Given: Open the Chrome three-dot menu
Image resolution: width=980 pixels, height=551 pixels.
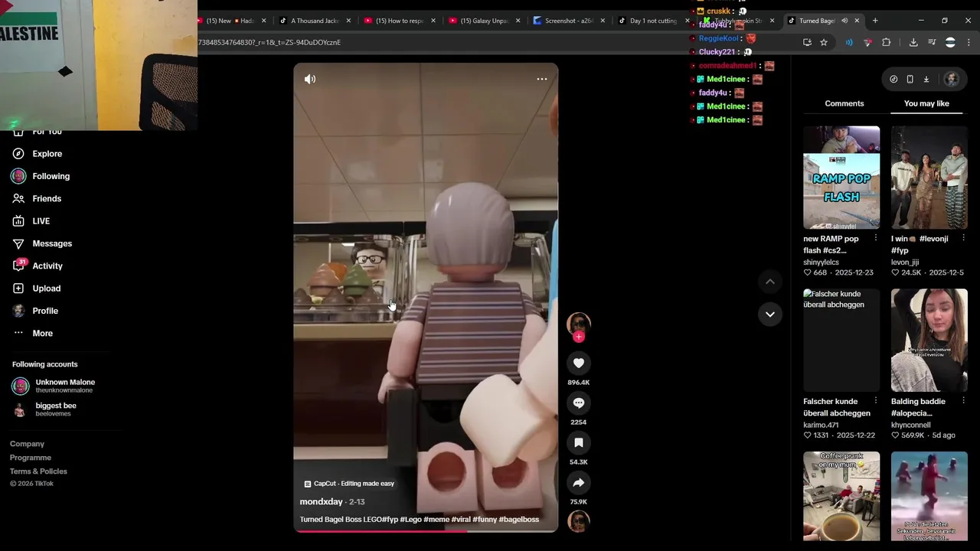Looking at the screenshot, I should pos(969,43).
